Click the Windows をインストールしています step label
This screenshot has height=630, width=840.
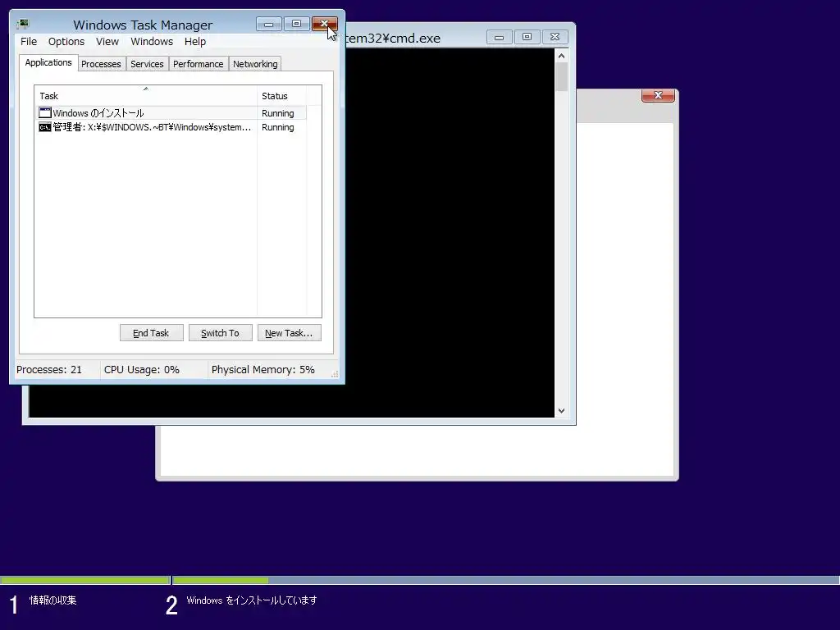pyautogui.click(x=251, y=600)
